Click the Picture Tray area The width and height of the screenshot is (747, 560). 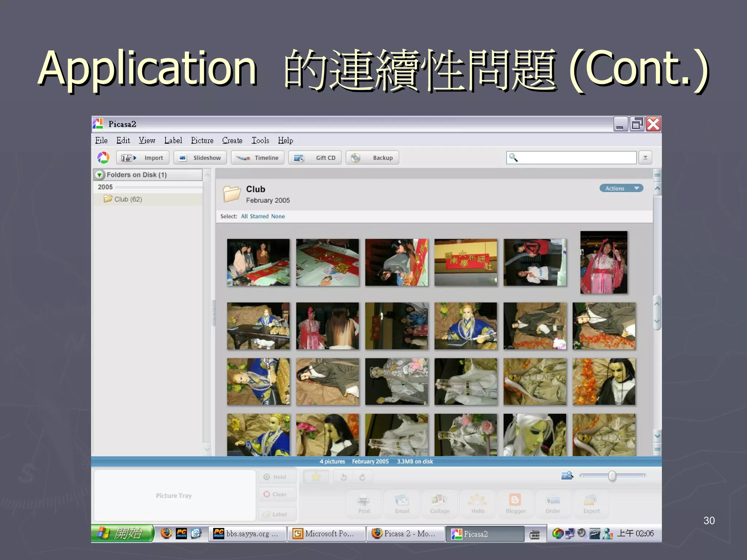click(174, 495)
